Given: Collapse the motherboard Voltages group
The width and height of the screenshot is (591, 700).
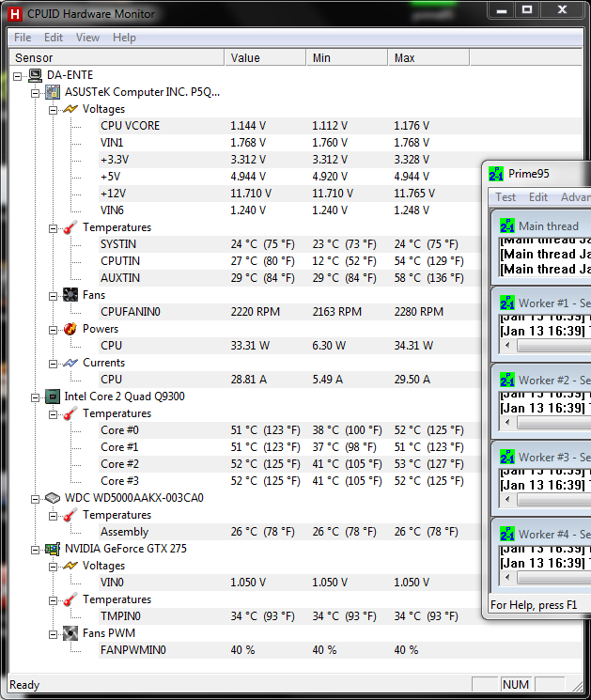Looking at the screenshot, I should tap(54, 110).
